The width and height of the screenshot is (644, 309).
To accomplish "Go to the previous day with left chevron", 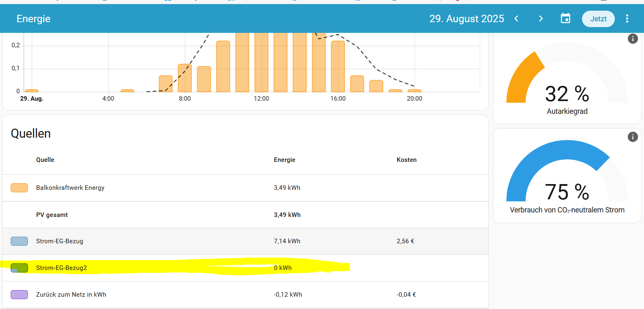I will 517,18.
